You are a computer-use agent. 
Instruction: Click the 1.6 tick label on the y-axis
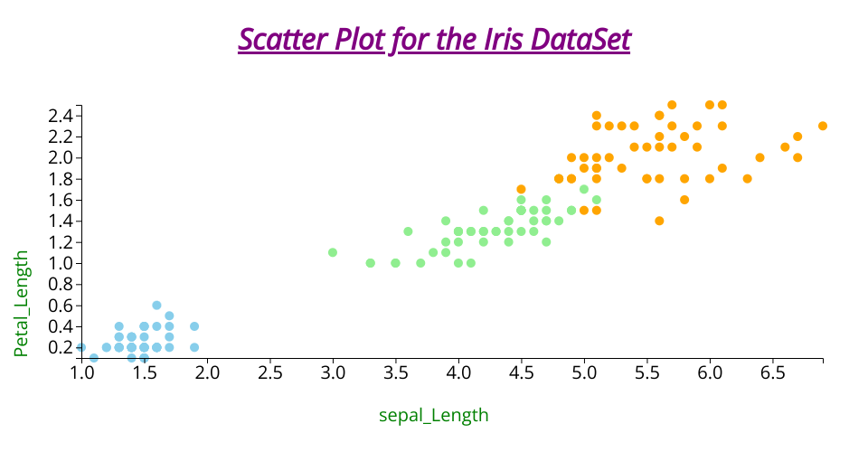pos(61,200)
